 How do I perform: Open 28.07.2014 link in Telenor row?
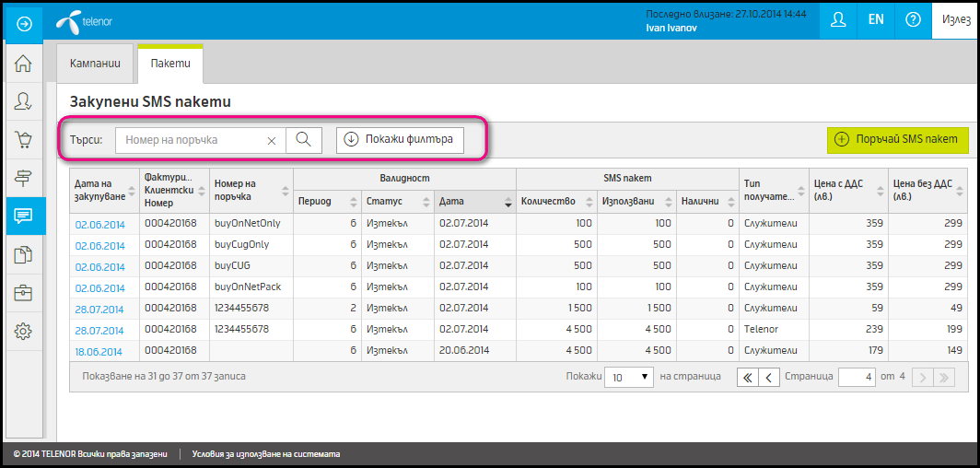(100, 330)
